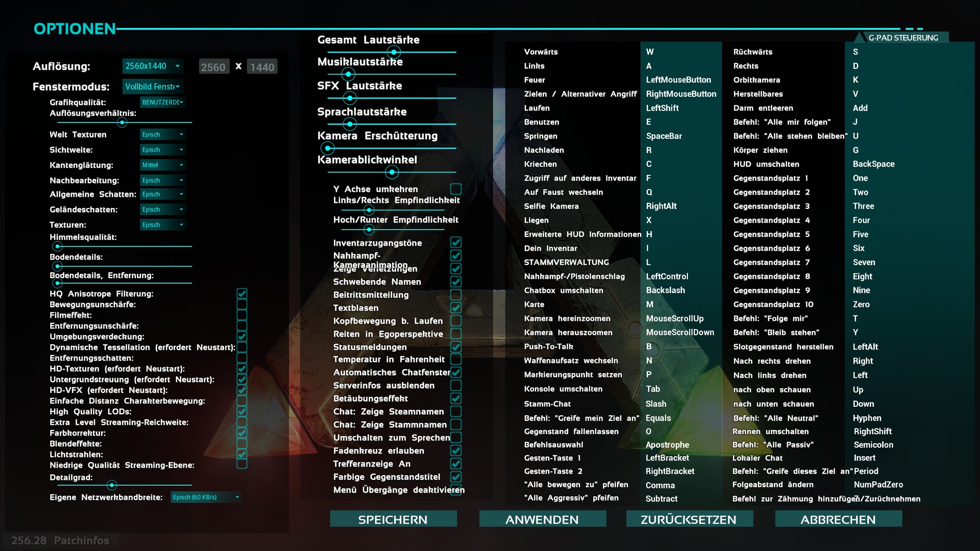Click the ANWENDEN button
The image size is (980, 551).
pyautogui.click(x=542, y=519)
